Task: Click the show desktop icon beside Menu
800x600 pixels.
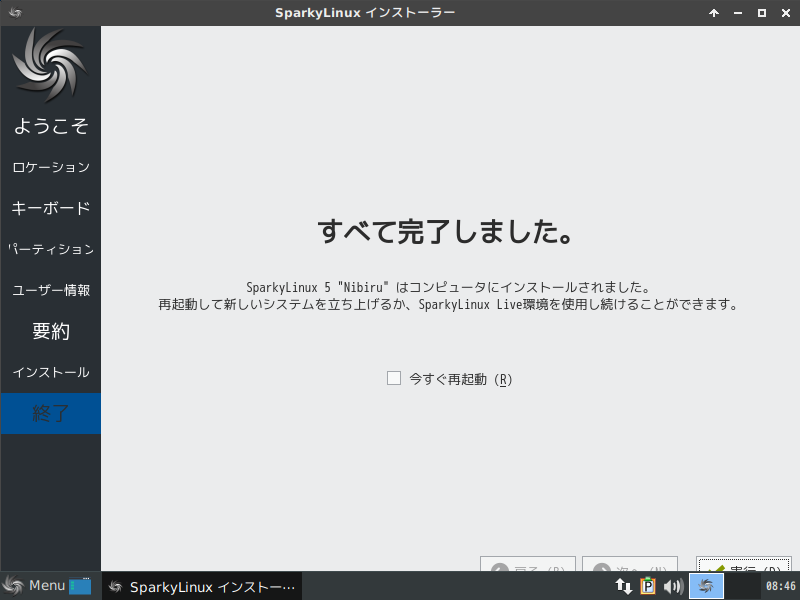Action: 80,586
